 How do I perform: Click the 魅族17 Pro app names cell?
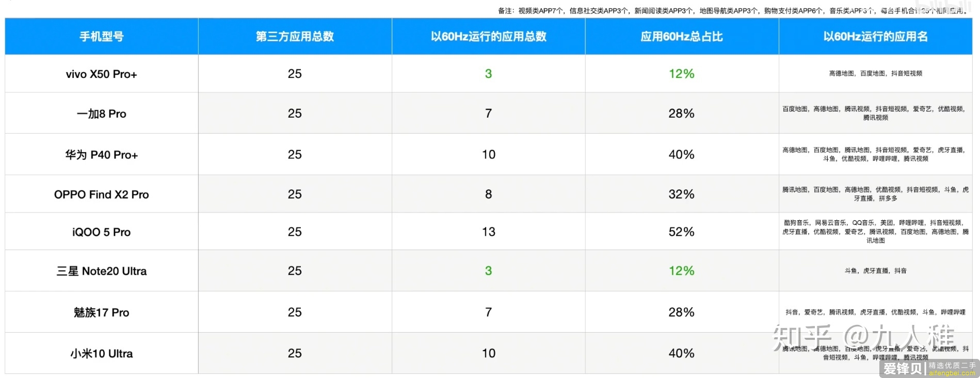point(875,312)
